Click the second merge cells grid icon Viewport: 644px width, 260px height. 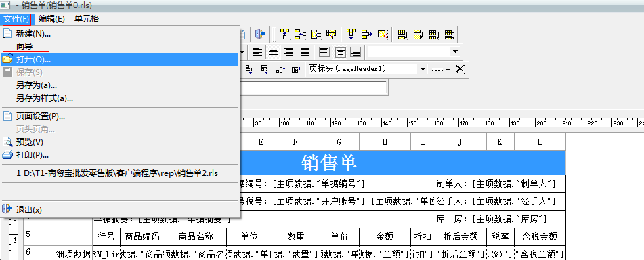tap(418, 35)
